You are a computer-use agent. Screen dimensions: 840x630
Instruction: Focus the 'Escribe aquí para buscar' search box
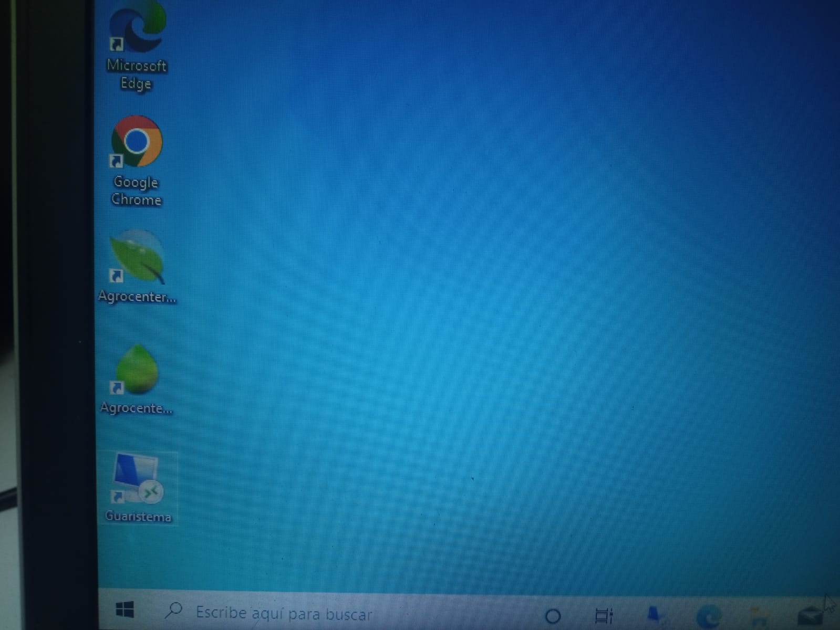coord(284,613)
